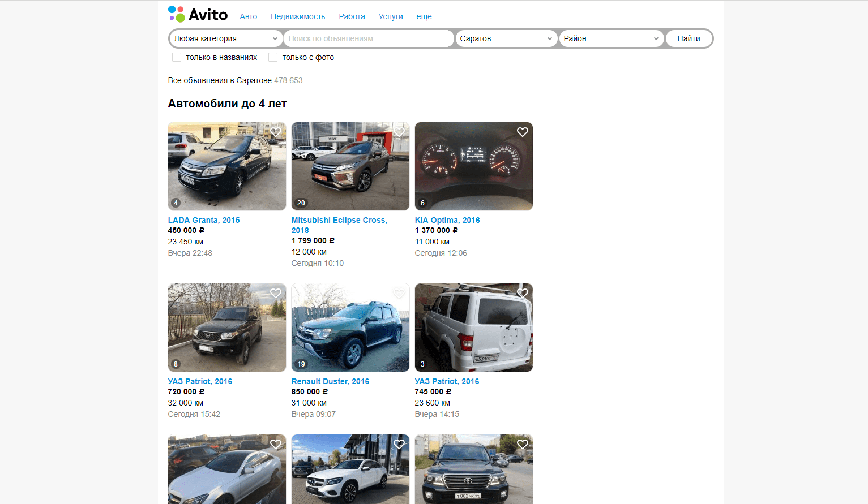
Task: Click the timestamp «Сегодня 15:42»
Action: point(194,414)
